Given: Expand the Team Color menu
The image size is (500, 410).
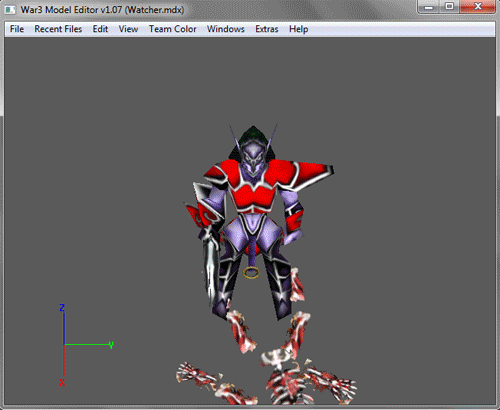Looking at the screenshot, I should pyautogui.click(x=172, y=29).
